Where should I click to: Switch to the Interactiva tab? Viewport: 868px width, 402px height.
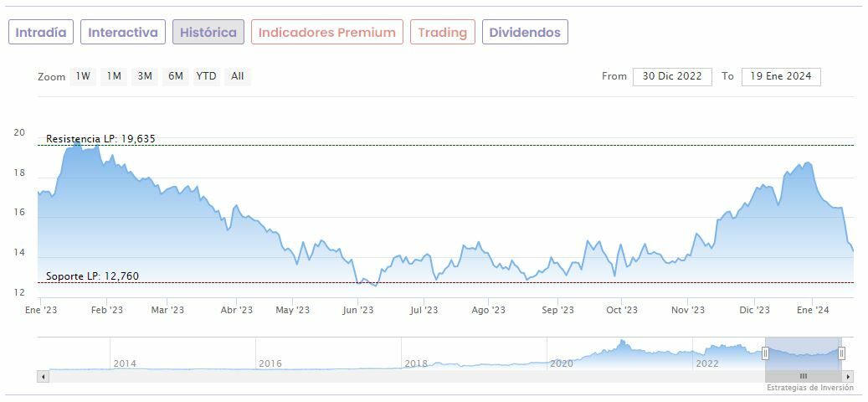pos(123,33)
